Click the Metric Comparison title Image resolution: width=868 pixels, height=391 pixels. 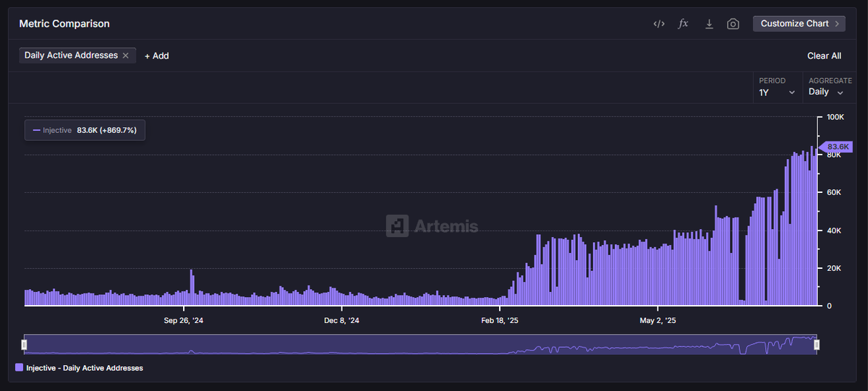[x=64, y=24]
